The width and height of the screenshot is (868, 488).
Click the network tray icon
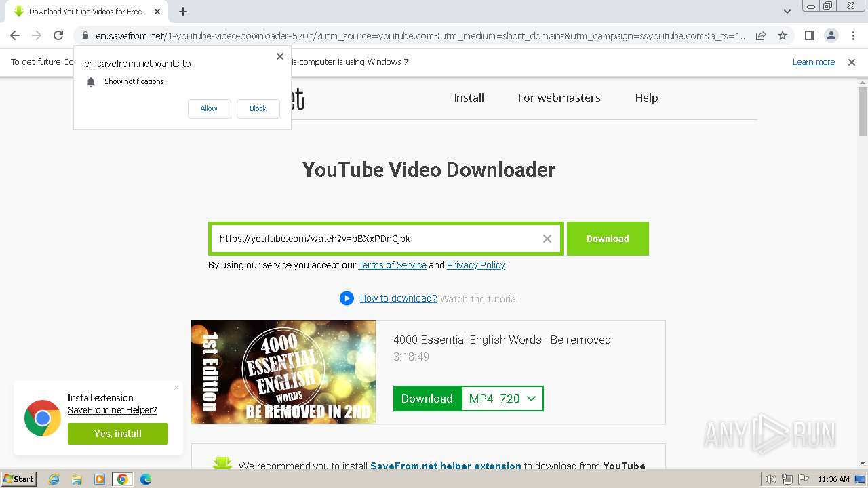[x=788, y=479]
